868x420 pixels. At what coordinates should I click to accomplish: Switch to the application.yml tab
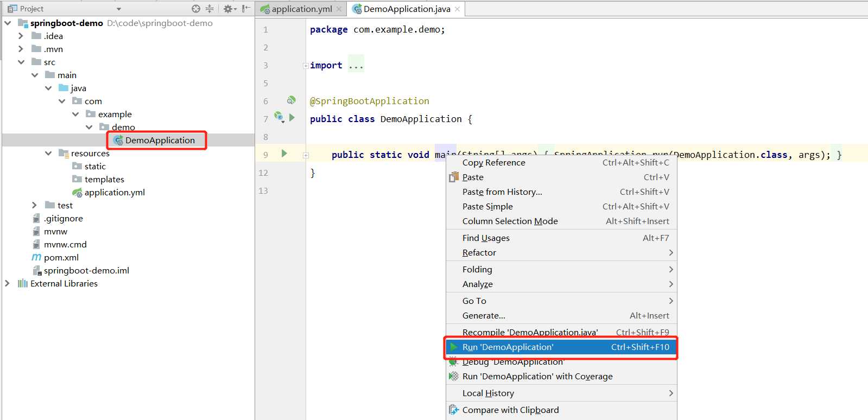point(302,9)
